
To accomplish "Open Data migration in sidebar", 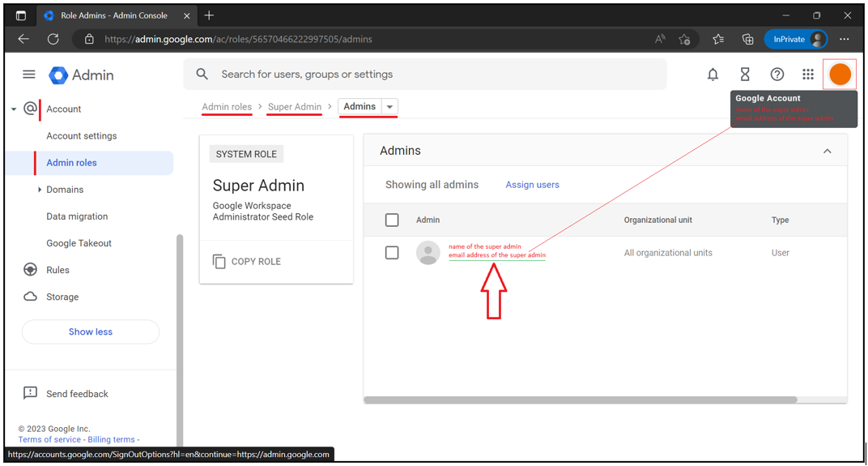I will (x=77, y=216).
